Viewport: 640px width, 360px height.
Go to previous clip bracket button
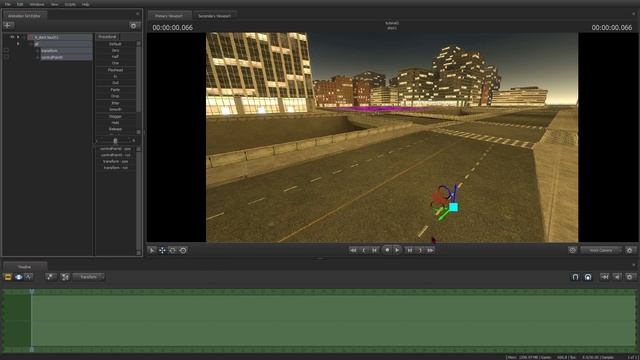tap(364, 250)
